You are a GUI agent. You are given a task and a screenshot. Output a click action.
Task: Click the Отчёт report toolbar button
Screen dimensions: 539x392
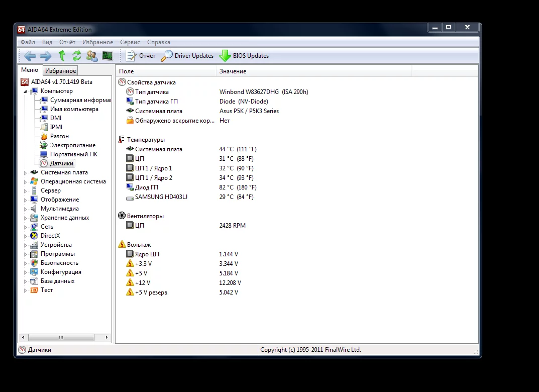coord(141,56)
